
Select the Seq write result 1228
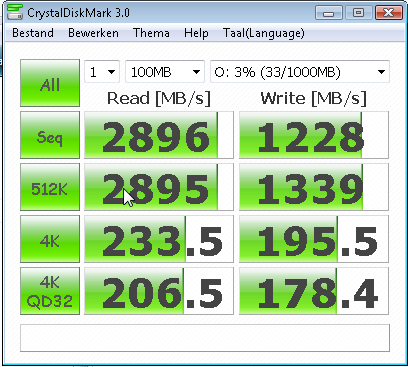click(x=314, y=135)
